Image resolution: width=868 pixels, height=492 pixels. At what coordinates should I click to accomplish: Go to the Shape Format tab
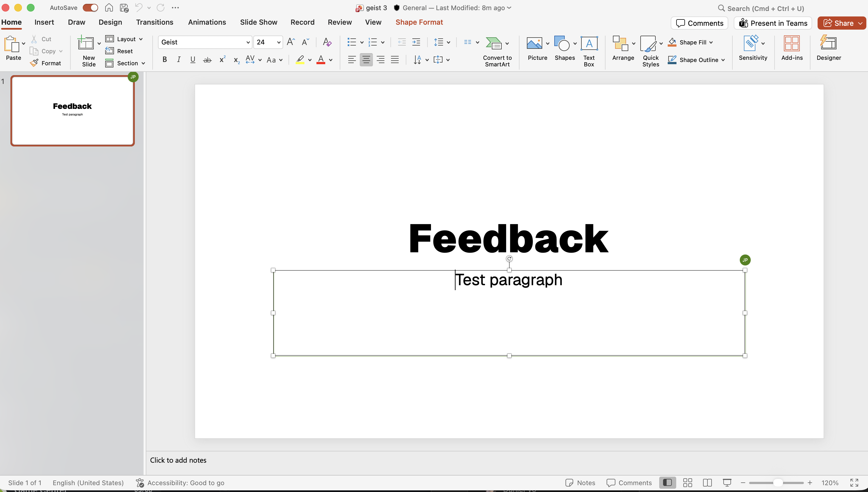pyautogui.click(x=419, y=22)
